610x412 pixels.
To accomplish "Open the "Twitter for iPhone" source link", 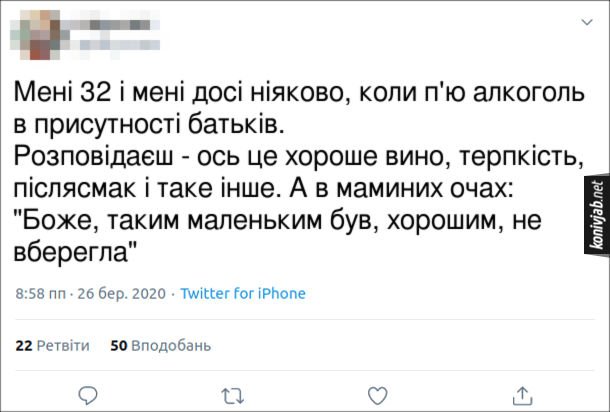I will coord(243,294).
